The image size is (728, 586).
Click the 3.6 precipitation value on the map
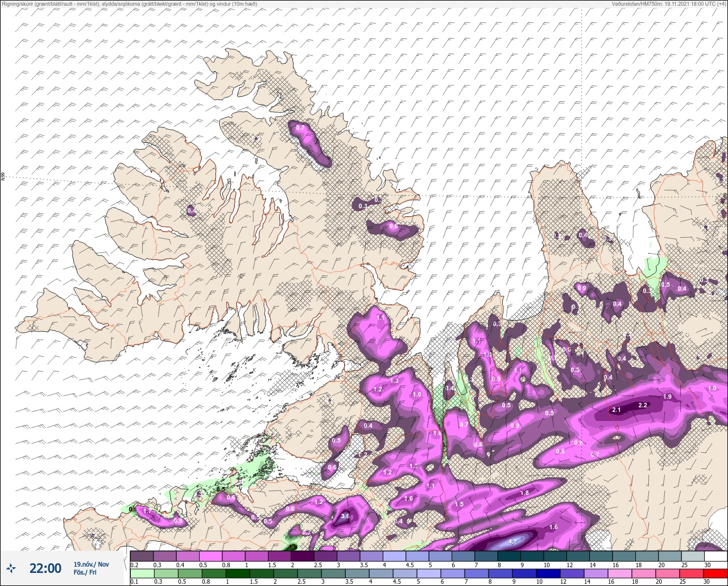(x=345, y=517)
